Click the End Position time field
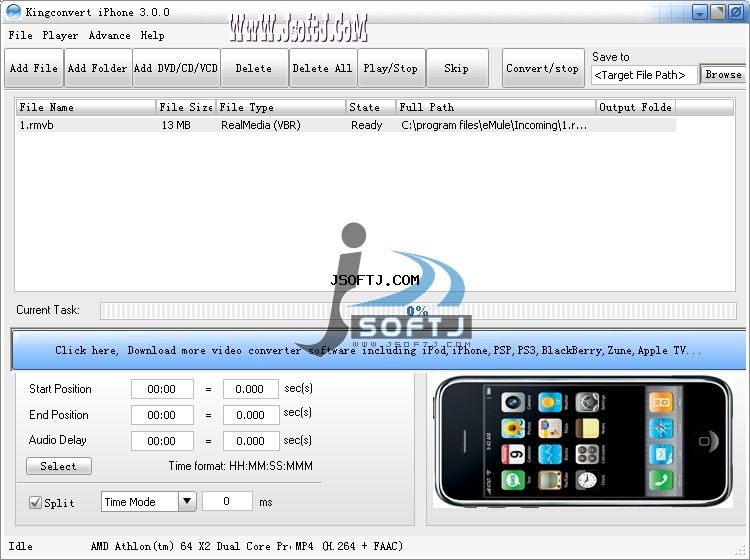This screenshot has width=750, height=560. tap(162, 415)
